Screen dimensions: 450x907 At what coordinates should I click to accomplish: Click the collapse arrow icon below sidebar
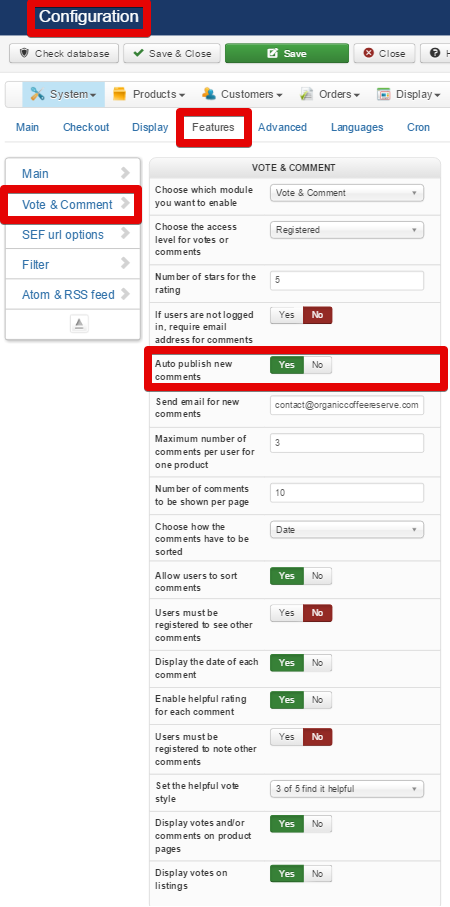tap(79, 324)
